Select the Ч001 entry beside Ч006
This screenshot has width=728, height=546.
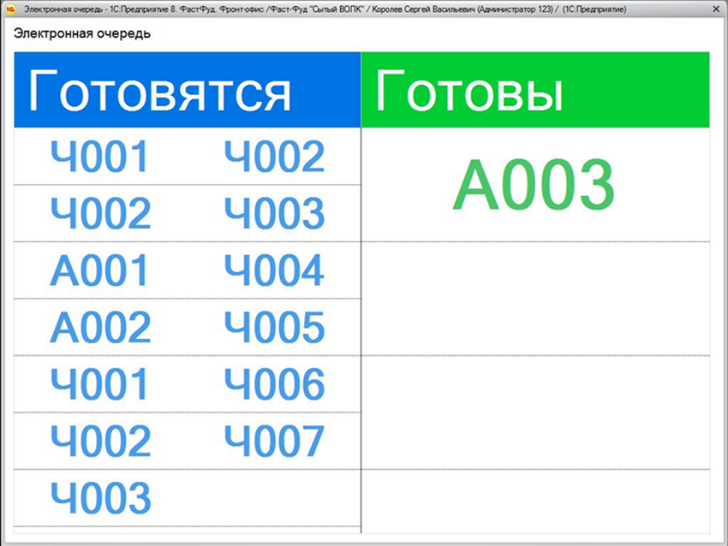[x=100, y=385]
